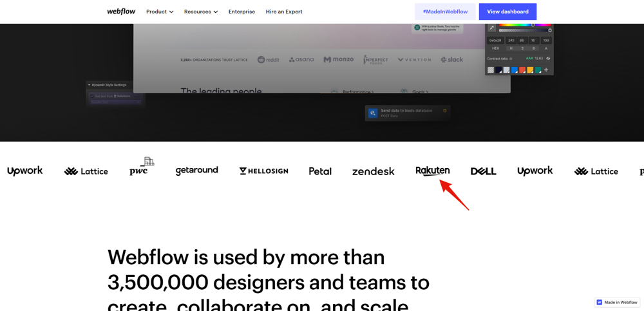Click the Imperfect Foods logo

[x=375, y=60]
